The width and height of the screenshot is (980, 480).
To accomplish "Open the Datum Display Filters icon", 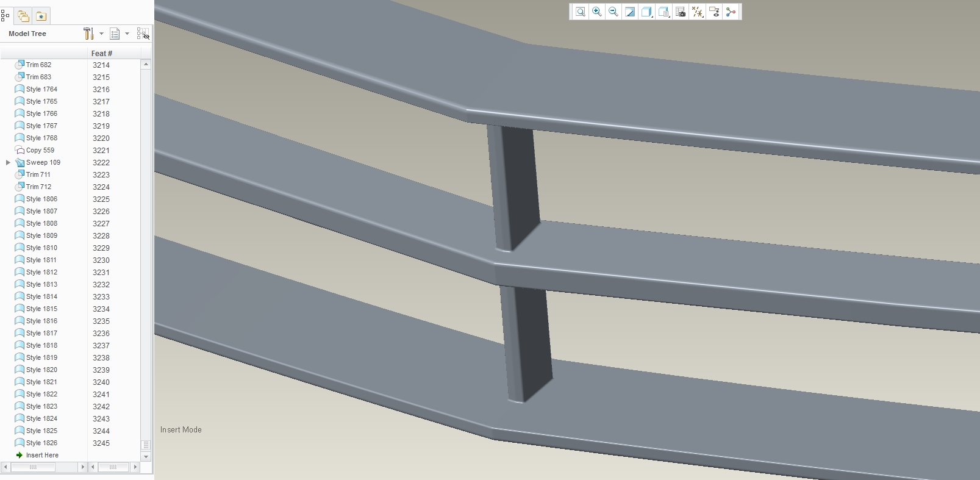I will coord(698,12).
